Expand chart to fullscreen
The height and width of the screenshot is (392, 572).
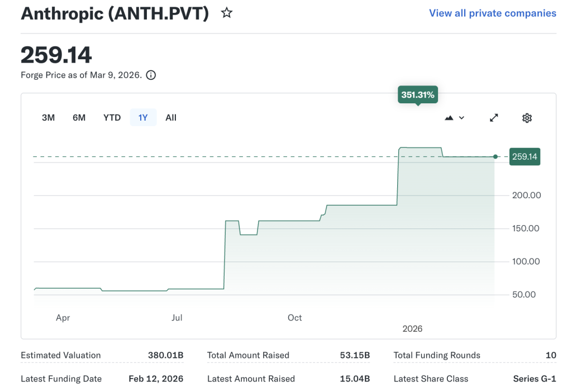coord(494,118)
